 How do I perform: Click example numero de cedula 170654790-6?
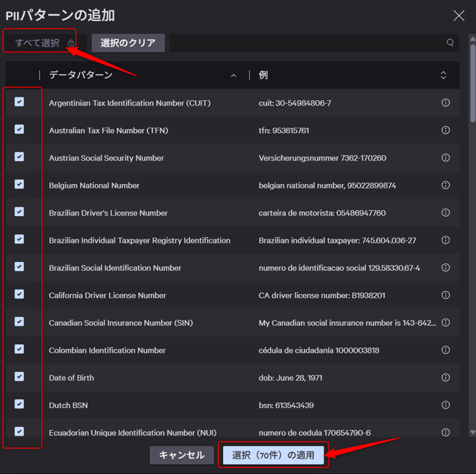[315, 433]
